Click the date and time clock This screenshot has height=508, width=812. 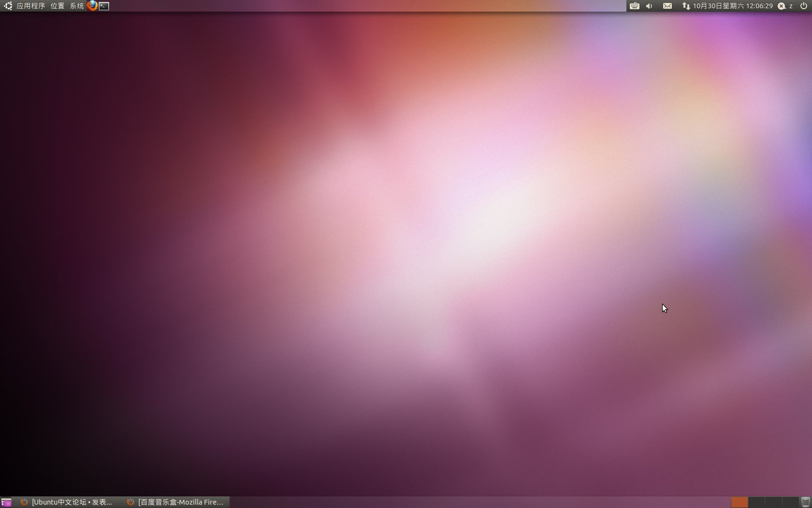tap(733, 6)
